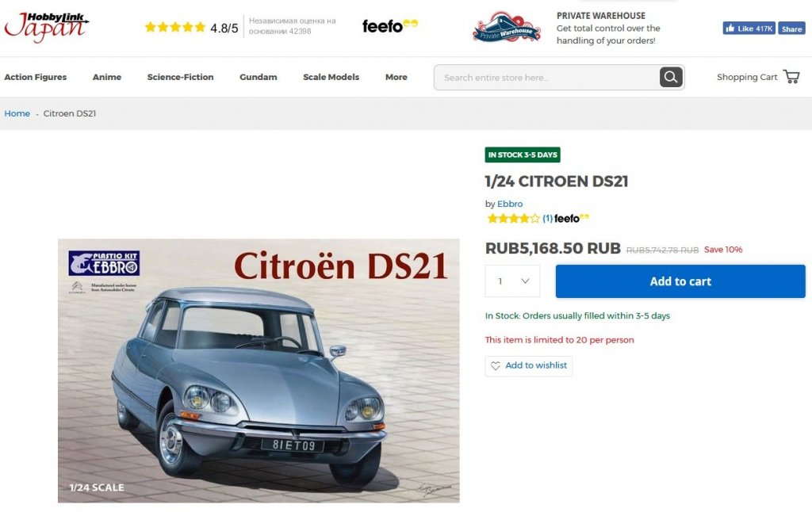Click the feefo logo in header

coord(389,25)
